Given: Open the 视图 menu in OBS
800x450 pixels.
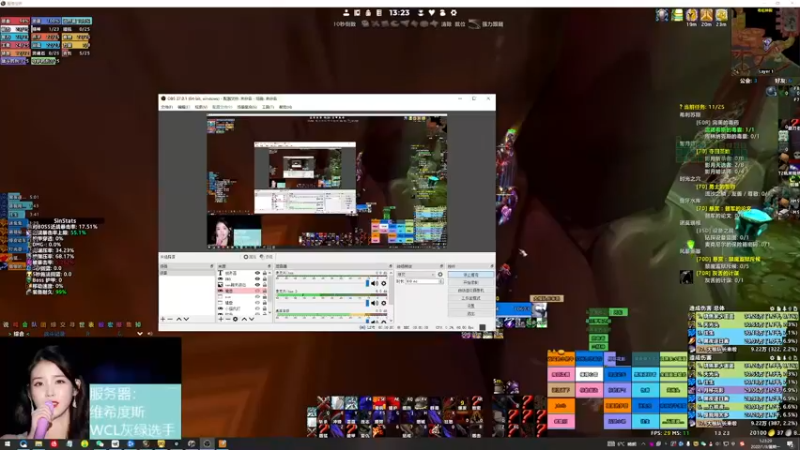Looking at the screenshot, I should coord(201,107).
